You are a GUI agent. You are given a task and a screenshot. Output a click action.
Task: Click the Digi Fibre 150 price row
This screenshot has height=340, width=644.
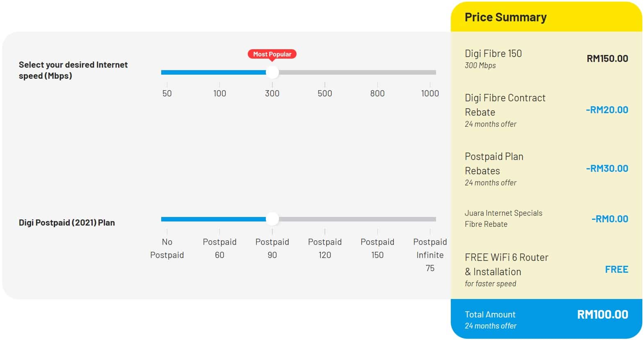[546, 59]
